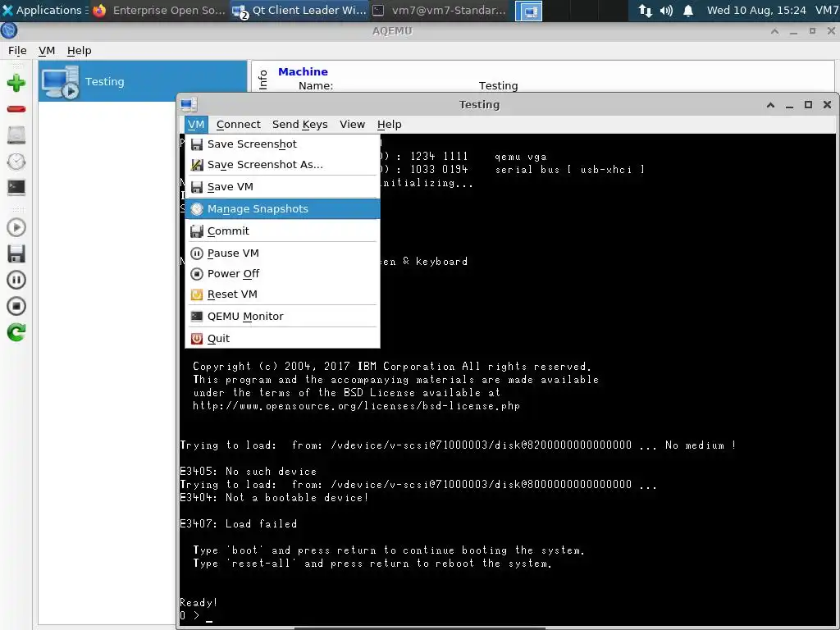Choose Save Screenshot from the menu

(x=282, y=144)
